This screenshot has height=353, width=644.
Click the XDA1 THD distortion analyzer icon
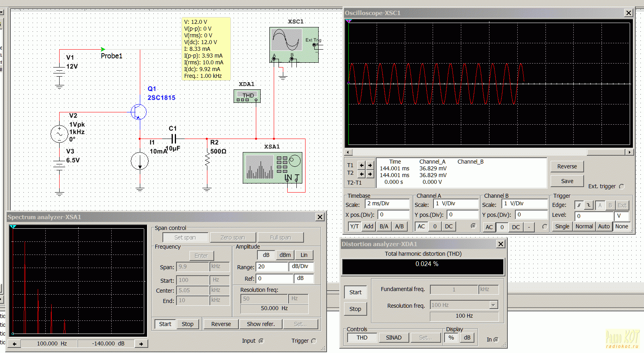pos(247,96)
